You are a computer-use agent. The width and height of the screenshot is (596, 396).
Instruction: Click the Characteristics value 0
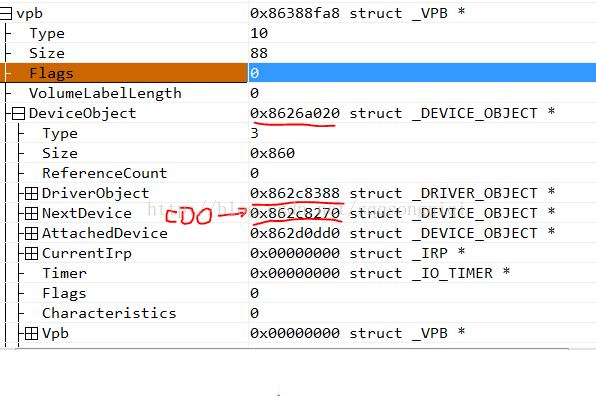254,313
